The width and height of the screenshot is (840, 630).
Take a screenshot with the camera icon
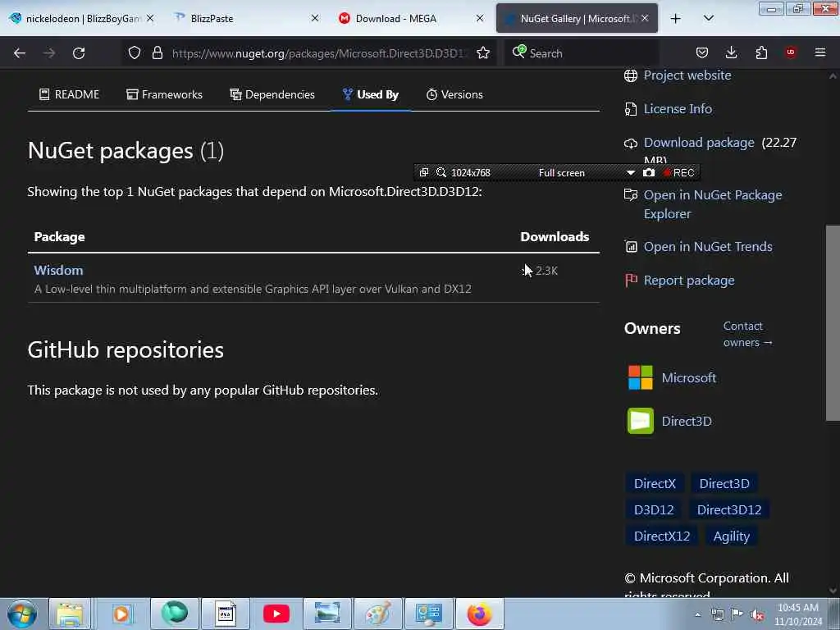pyautogui.click(x=649, y=172)
